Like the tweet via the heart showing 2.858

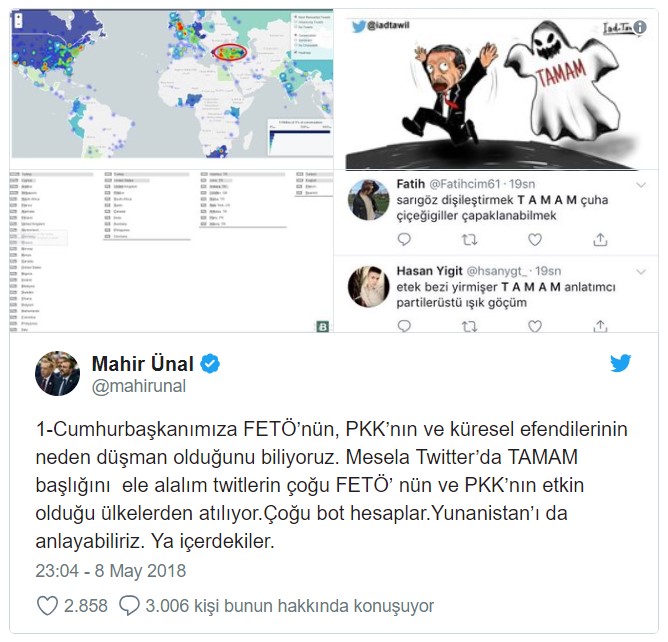pos(47,606)
